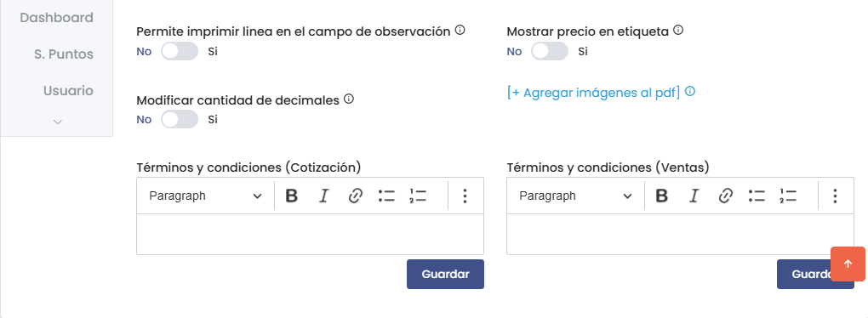Click info icon beside Mostrar precio en etiqueta
The image size is (868, 318).
point(678,31)
